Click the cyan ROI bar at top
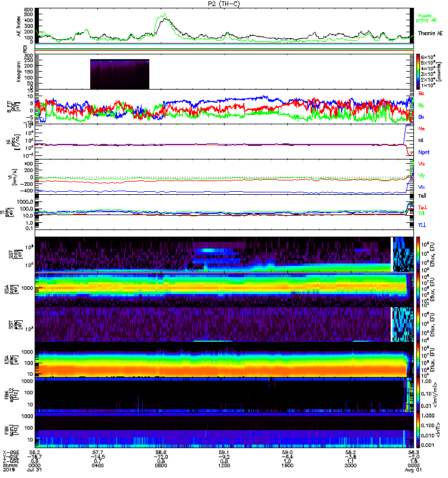Image resolution: width=448 pixels, height=478 pixels. pyautogui.click(x=224, y=44)
